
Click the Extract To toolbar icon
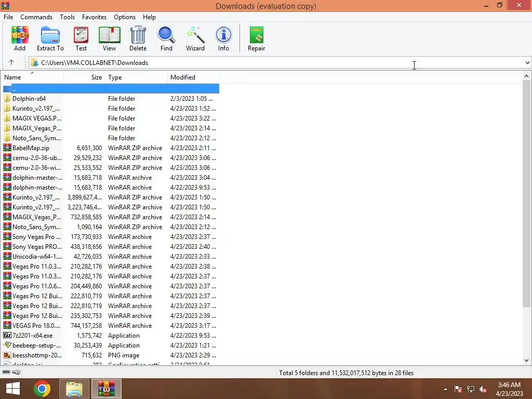(50, 38)
